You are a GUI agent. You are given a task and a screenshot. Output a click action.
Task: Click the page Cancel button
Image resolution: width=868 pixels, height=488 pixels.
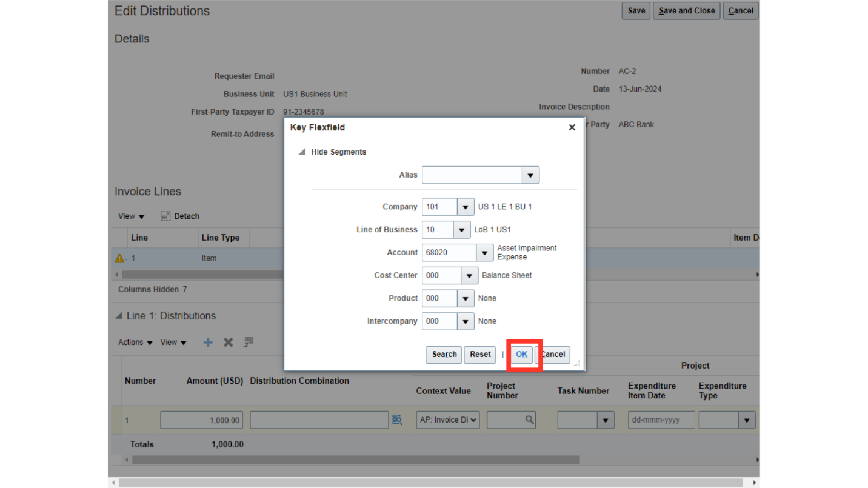[741, 10]
